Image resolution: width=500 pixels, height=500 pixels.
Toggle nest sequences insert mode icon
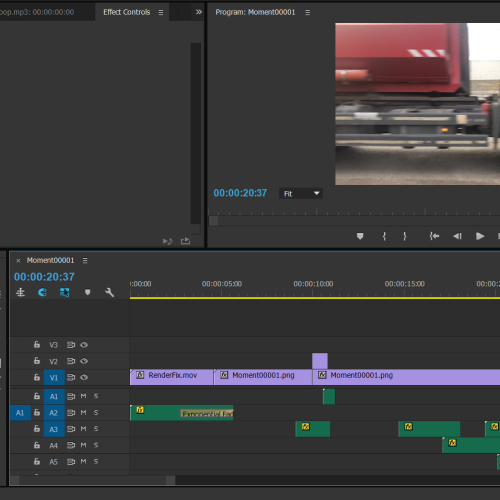click(20, 293)
